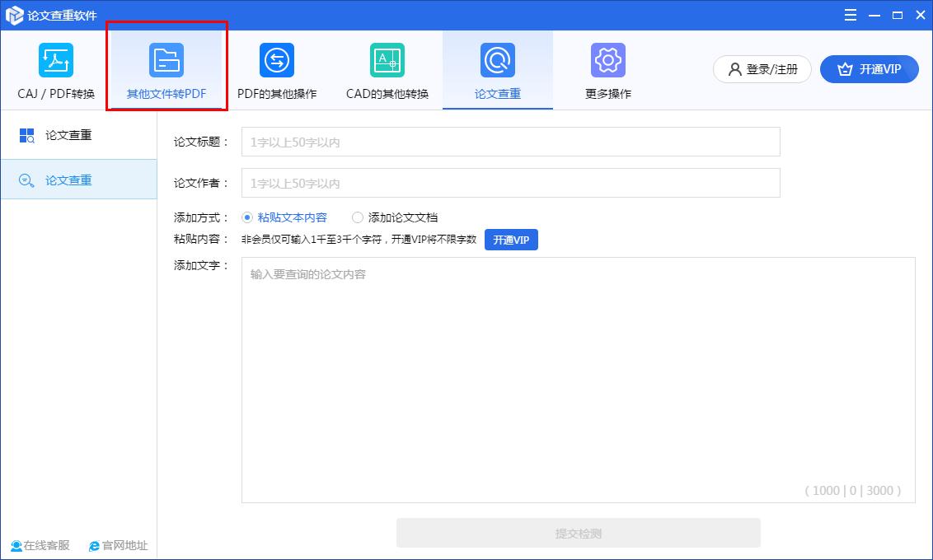
Task: Visit the 官网地址 official website link
Action: (x=118, y=545)
